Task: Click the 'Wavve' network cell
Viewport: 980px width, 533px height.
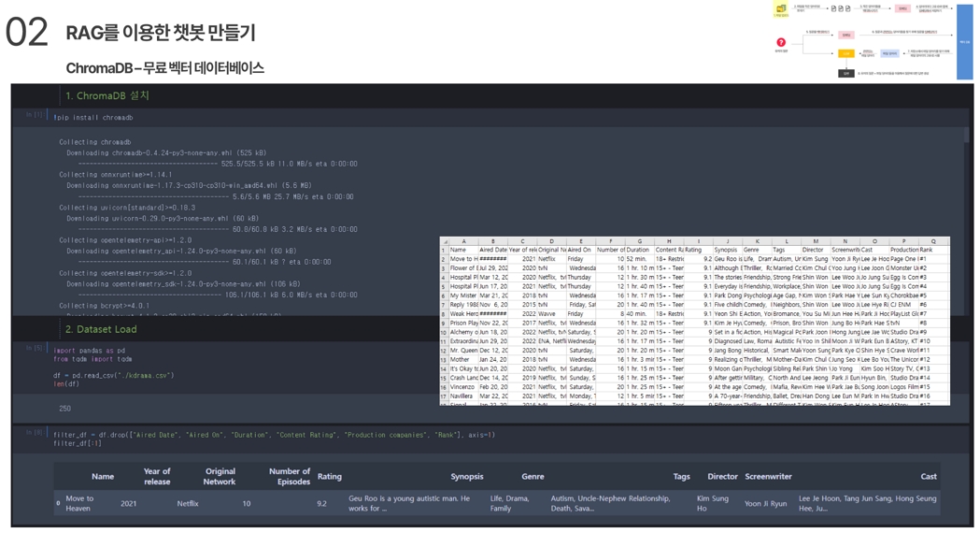Action: (x=551, y=314)
